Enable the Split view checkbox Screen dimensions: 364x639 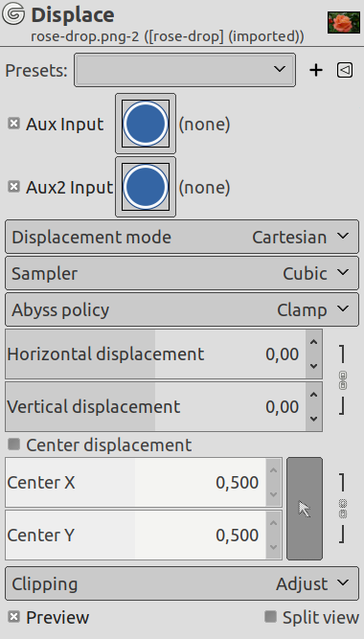tap(270, 617)
